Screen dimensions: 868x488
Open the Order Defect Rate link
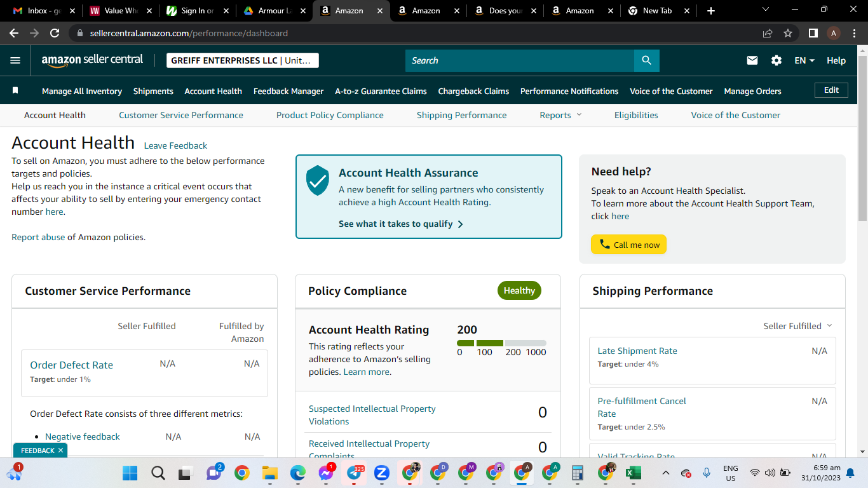pos(71,365)
